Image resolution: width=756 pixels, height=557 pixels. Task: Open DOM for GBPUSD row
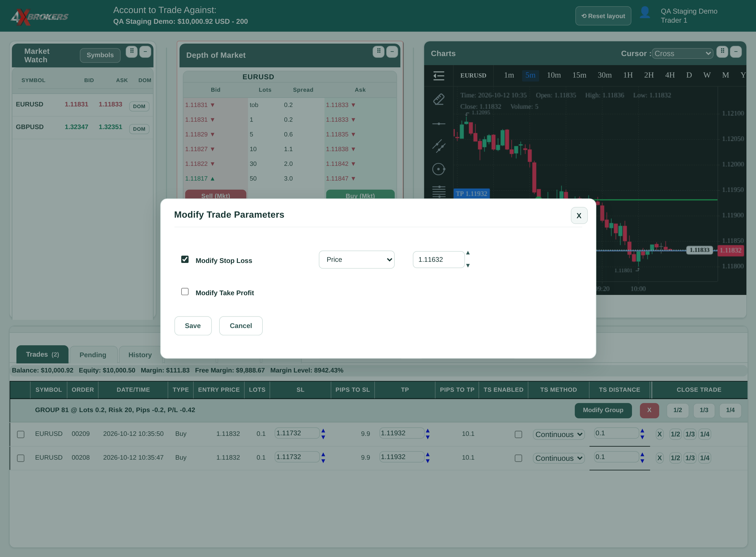coord(139,129)
